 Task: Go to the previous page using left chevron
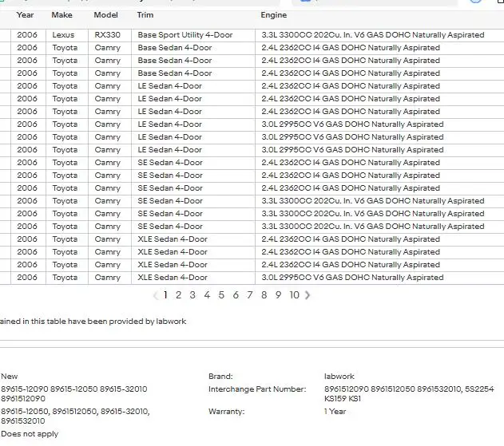click(156, 295)
